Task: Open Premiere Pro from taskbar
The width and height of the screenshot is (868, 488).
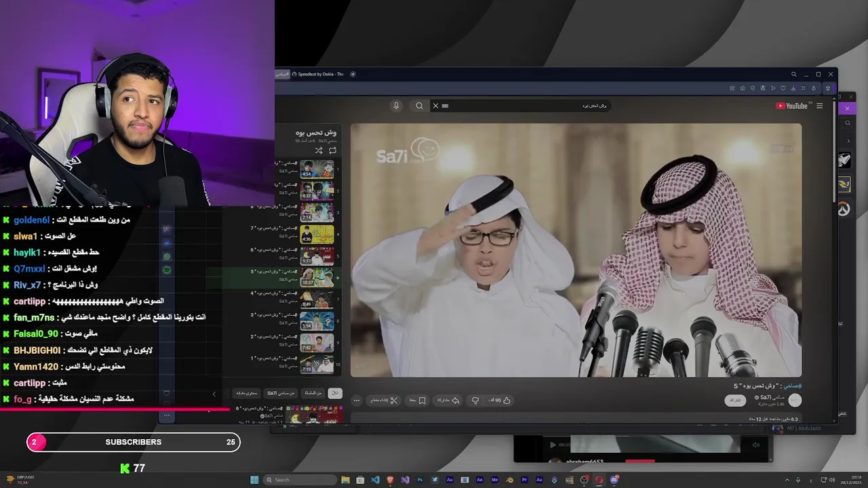Action: pyautogui.click(x=524, y=480)
